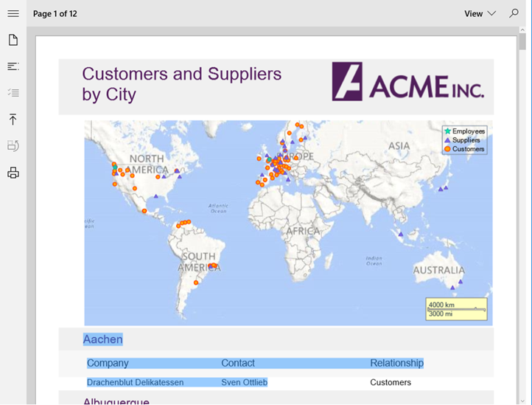Click the Page 1 of 12 indicator
Viewport: 532px width, 405px height.
click(x=55, y=14)
